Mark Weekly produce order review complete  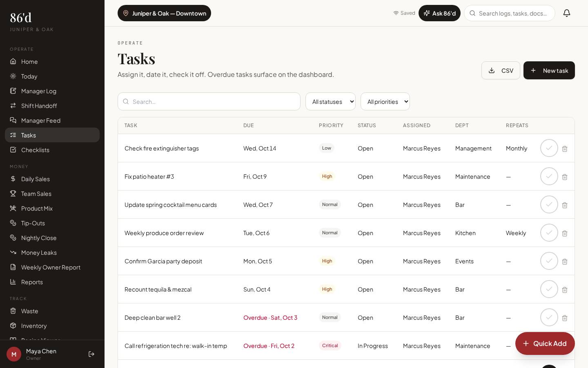click(549, 233)
